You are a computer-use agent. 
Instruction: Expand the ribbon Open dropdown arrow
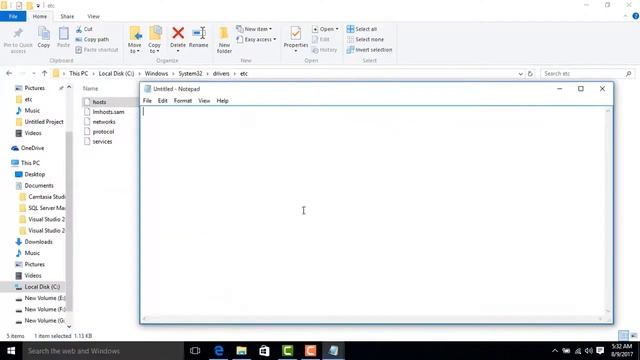pyautogui.click(x=337, y=29)
